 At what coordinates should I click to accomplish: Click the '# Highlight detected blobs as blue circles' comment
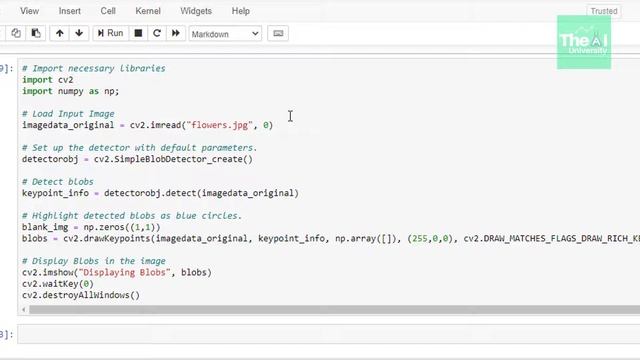point(132,216)
